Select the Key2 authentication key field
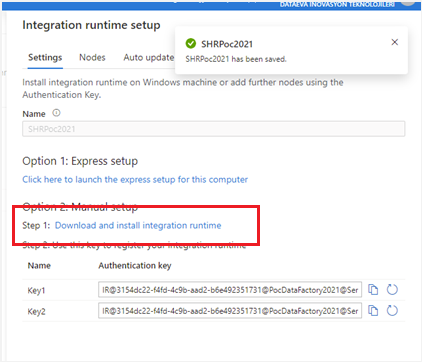The image size is (422, 362). click(x=230, y=311)
